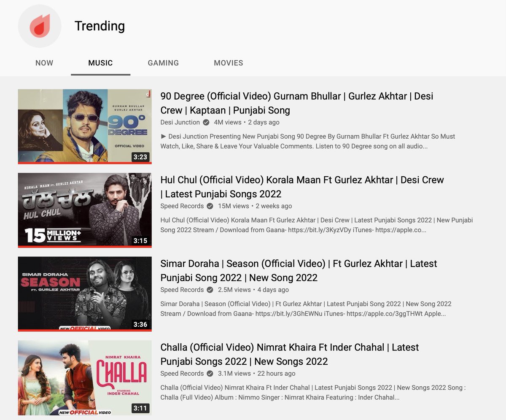Click the '2 days ago' text
The height and width of the screenshot is (420, 506).
tap(264, 122)
